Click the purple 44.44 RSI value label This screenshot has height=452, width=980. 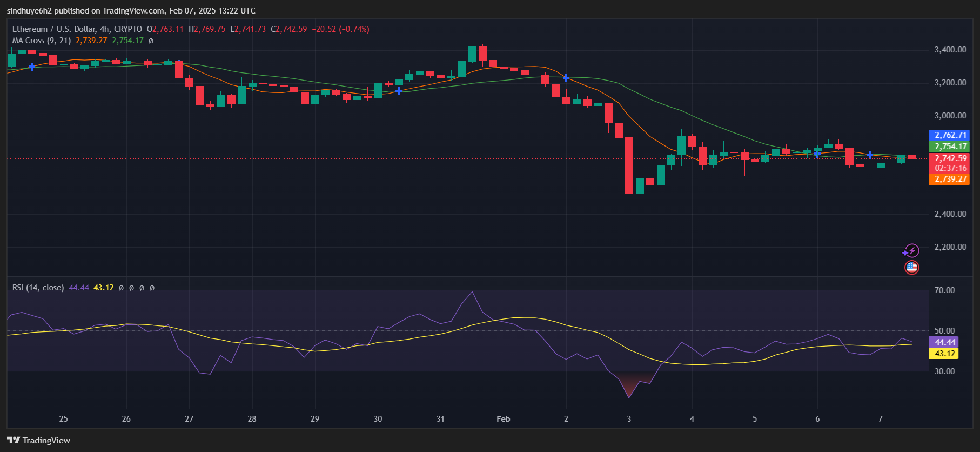(944, 342)
